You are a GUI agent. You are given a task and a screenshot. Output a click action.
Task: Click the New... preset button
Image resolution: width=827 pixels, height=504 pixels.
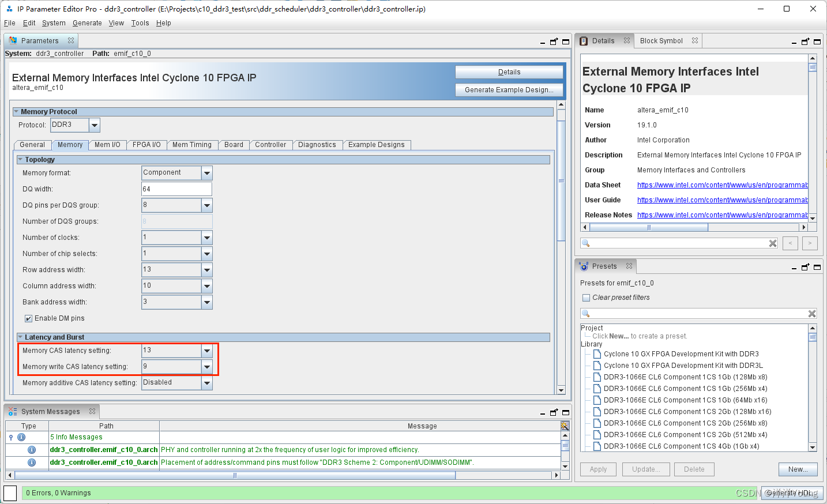[798, 469]
